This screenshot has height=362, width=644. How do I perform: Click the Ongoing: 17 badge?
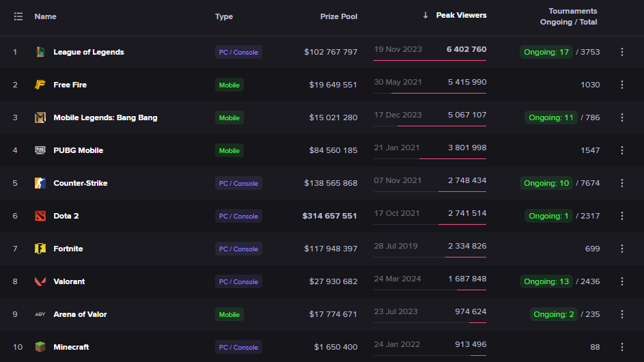tap(546, 52)
